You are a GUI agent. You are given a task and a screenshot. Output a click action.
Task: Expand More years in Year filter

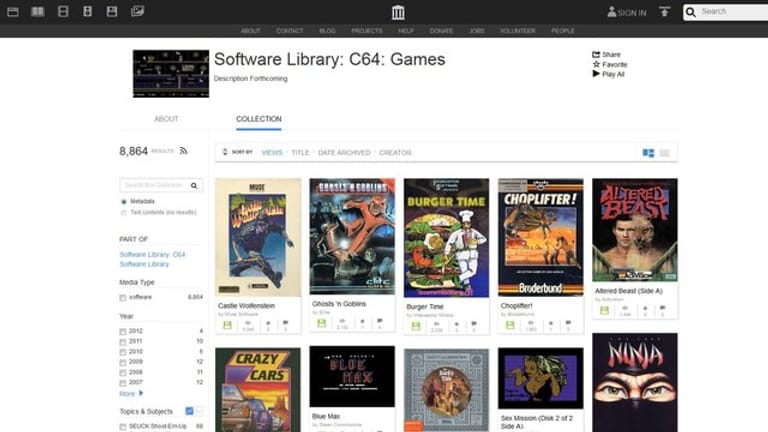tap(130, 393)
